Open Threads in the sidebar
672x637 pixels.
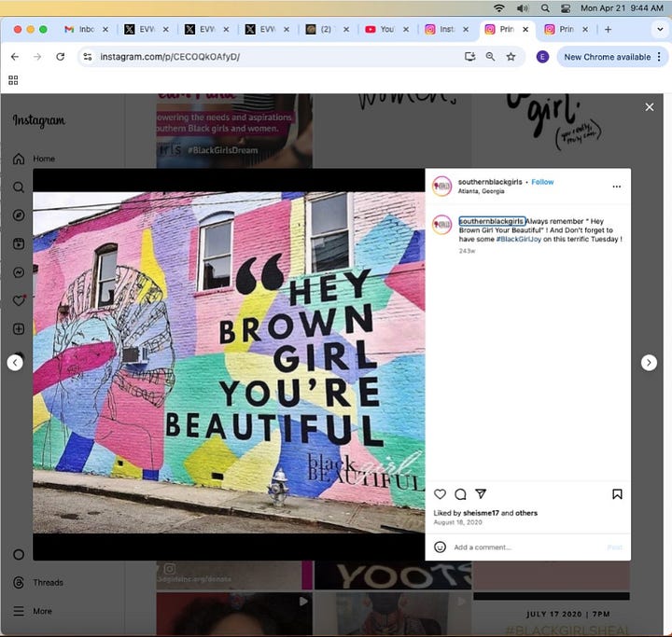(37, 583)
